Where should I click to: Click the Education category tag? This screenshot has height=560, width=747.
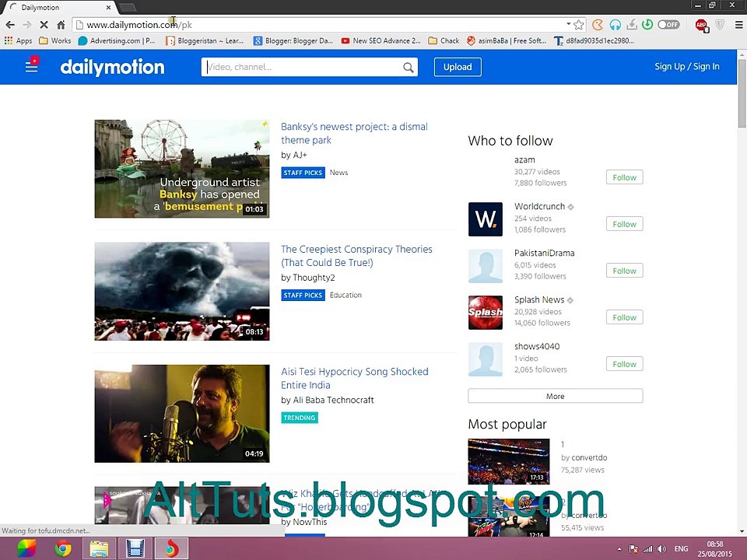tap(345, 296)
